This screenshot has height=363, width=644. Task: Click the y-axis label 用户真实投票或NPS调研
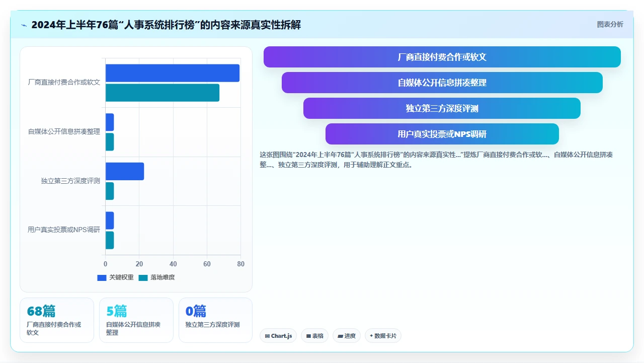pyautogui.click(x=64, y=230)
